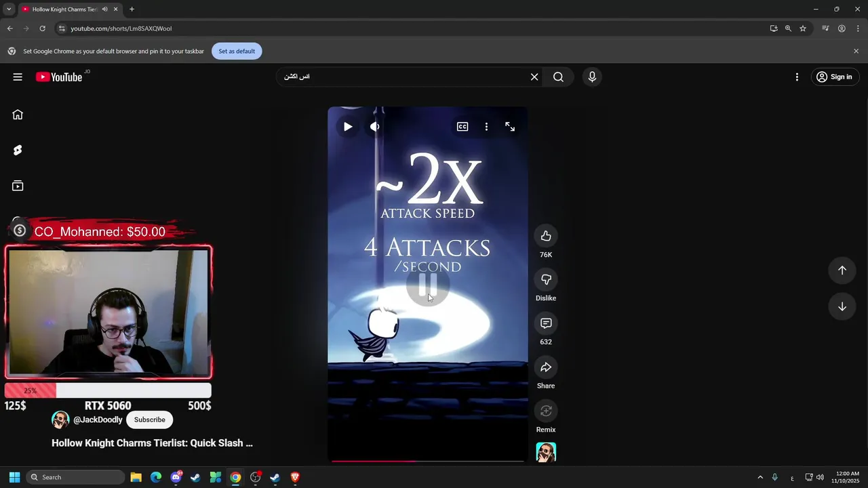Screen dimensions: 868x488
Task: Open the Shorts section in the sidebar
Action: [x=18, y=150]
